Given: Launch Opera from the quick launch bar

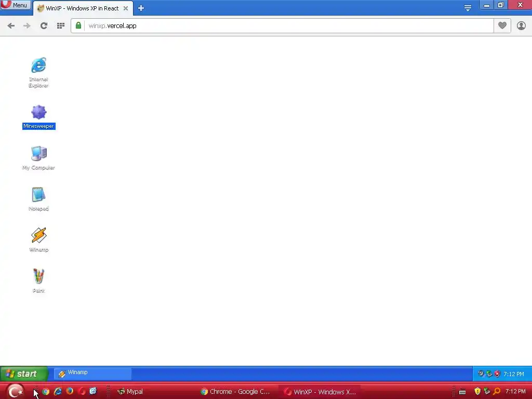Looking at the screenshot, I should (x=82, y=391).
